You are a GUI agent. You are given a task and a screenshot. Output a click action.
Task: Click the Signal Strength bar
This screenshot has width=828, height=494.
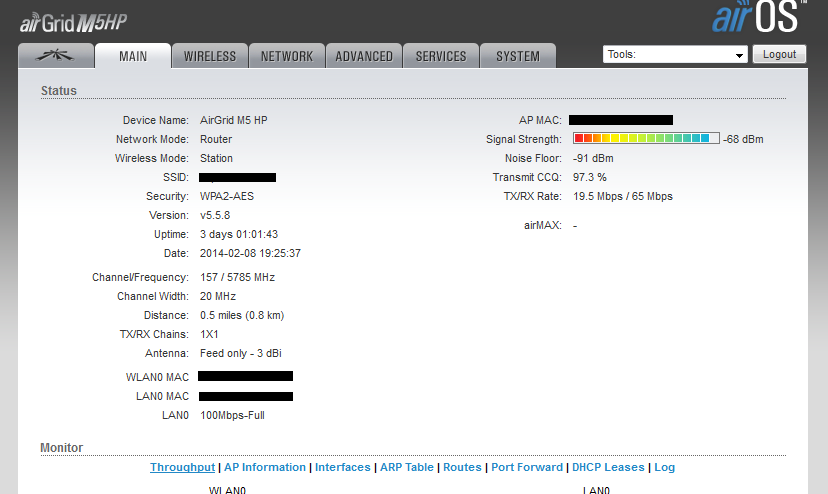pos(646,138)
